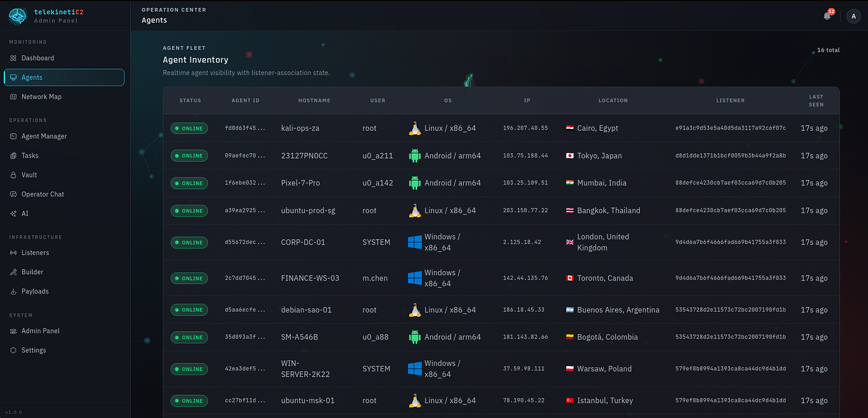Click IP address 203.150.77.22
This screenshot has width=868, height=418.
tap(525, 211)
